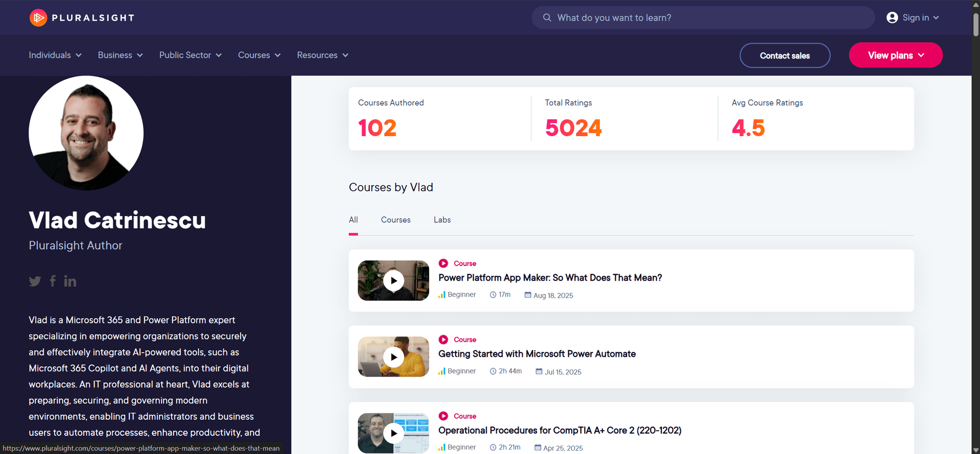The image size is (980, 454).
Task: Open Vlad's Twitter profile icon
Action: [x=35, y=281]
